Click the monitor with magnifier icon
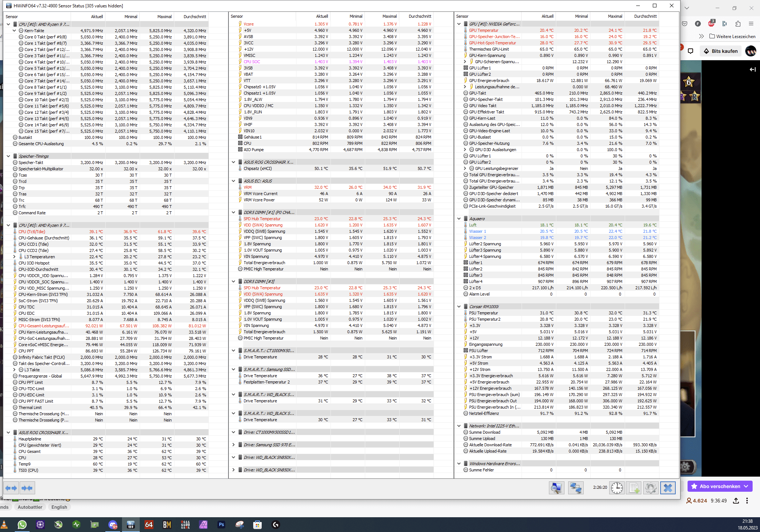 coord(556,488)
